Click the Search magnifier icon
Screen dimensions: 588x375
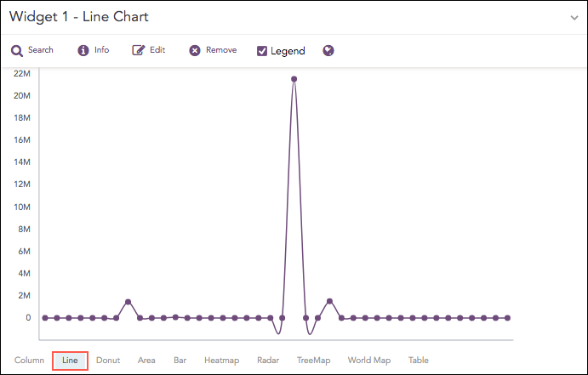pyautogui.click(x=16, y=51)
